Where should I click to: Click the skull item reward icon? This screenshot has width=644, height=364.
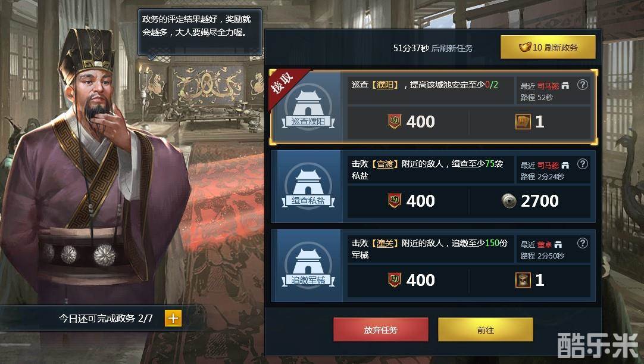[x=523, y=280]
